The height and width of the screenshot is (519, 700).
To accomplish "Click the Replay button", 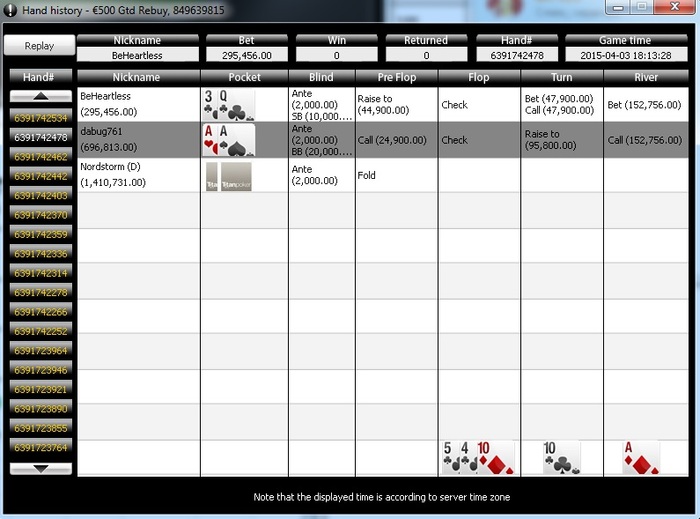I will pos(39,46).
